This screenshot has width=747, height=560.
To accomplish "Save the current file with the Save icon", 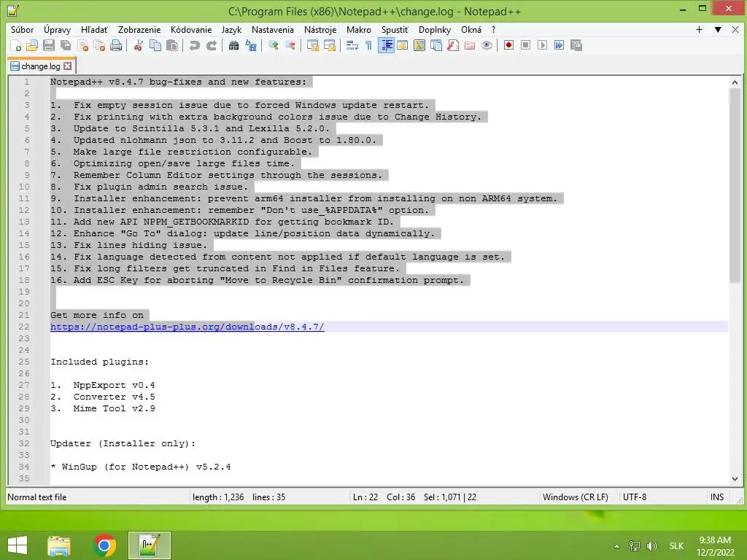I will pos(49,45).
